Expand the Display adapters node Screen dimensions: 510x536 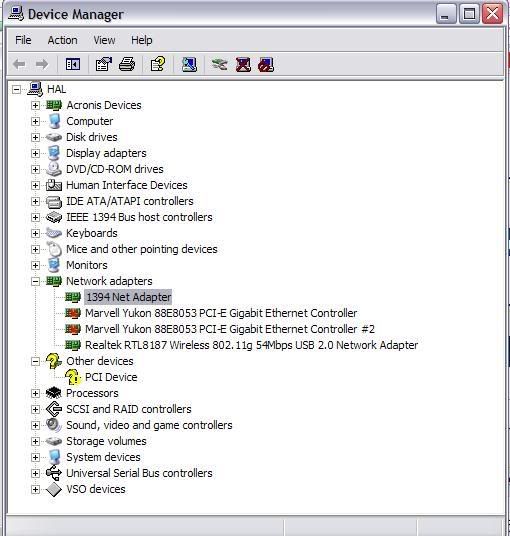tap(35, 153)
